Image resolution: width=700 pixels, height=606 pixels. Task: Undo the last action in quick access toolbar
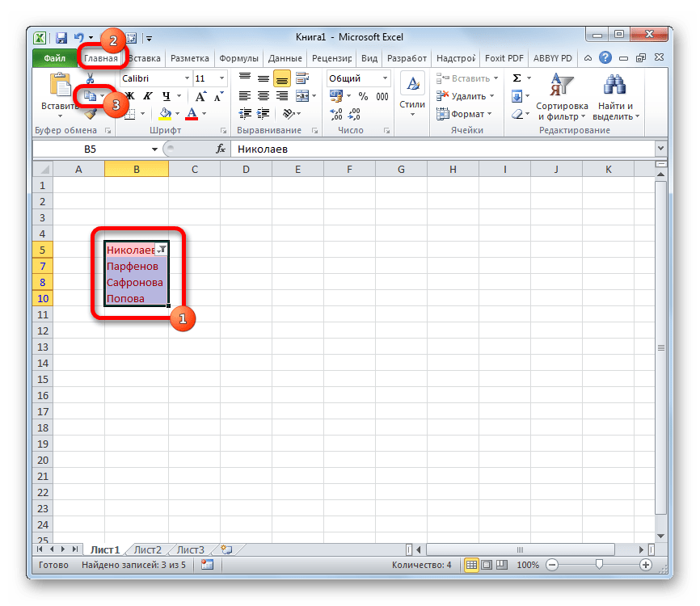[x=79, y=38]
